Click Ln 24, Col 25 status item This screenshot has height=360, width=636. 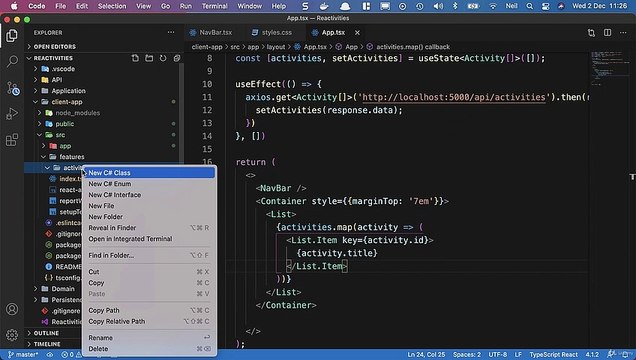426,355
